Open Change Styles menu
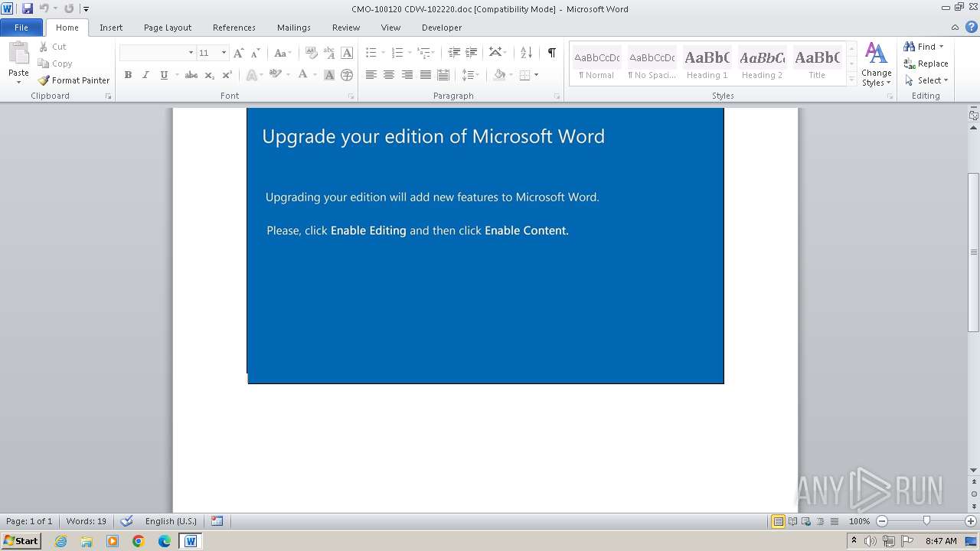980x551 pixels. 876,65
